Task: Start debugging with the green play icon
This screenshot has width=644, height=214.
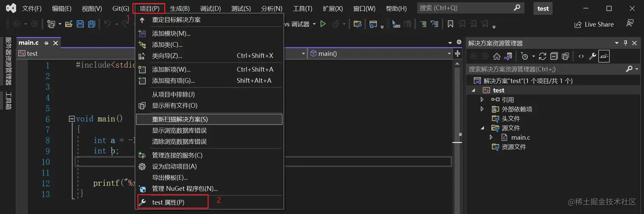Action: [x=323, y=24]
